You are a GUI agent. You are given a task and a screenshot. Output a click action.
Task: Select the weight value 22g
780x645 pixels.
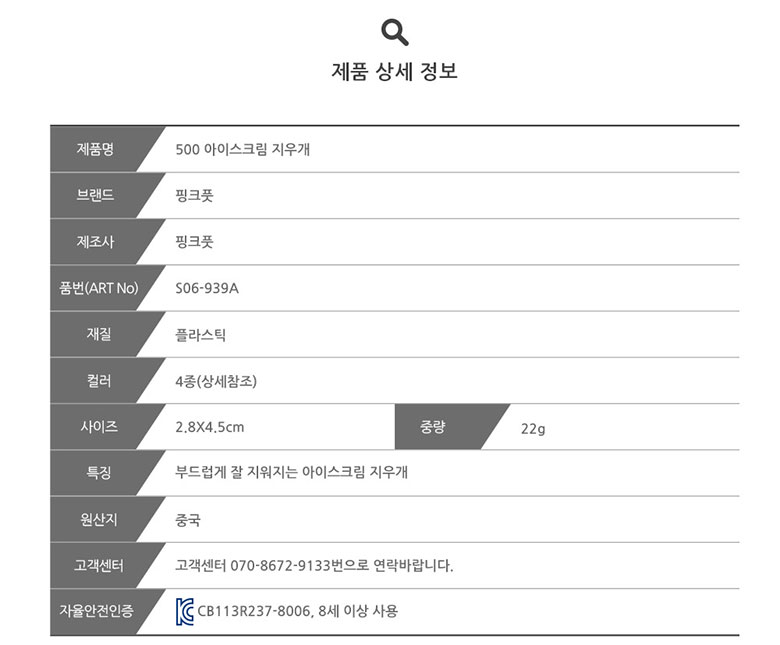533,429
